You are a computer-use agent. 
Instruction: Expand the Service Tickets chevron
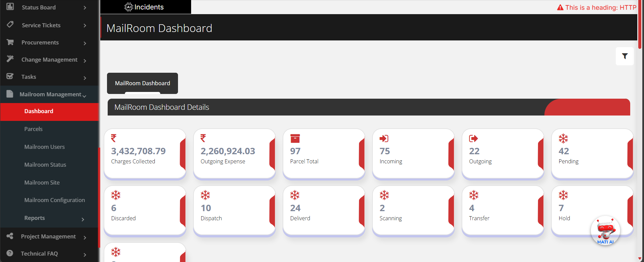coord(85,26)
